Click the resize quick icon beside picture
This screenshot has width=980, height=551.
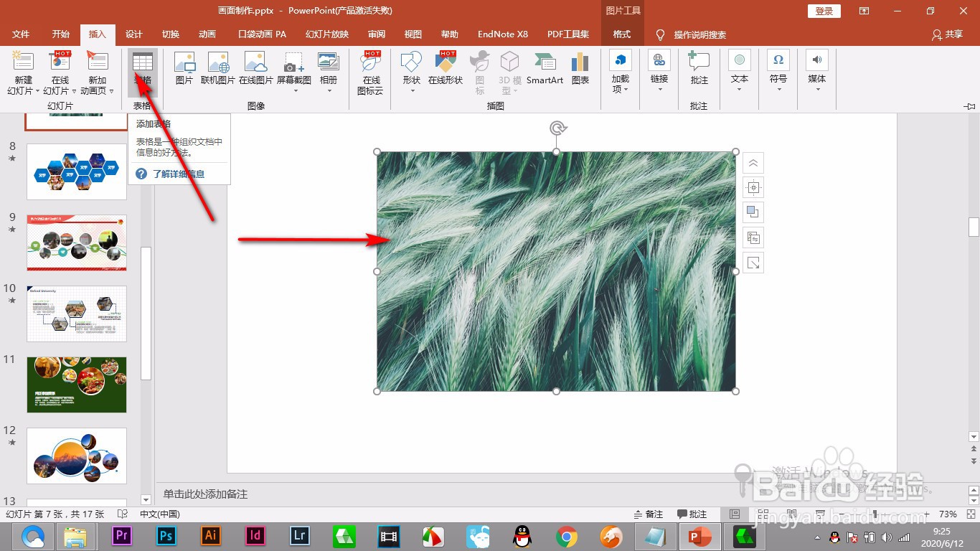click(753, 263)
